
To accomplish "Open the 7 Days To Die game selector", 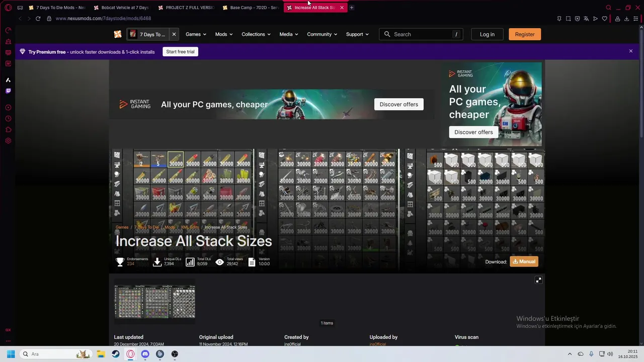I will (147, 34).
